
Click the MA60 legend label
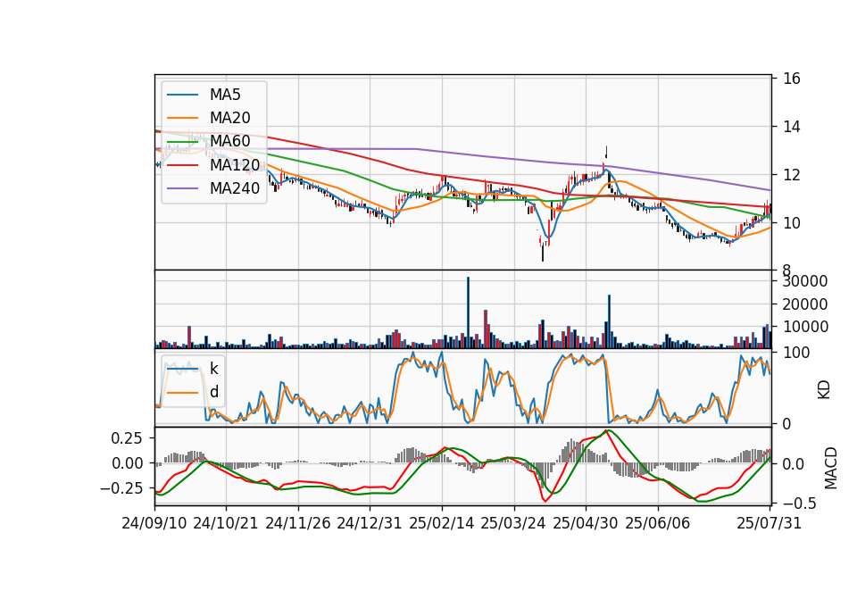click(229, 142)
